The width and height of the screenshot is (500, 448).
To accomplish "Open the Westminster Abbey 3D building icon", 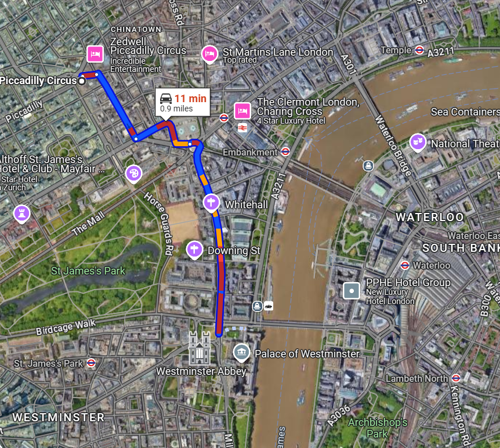I will (200, 348).
